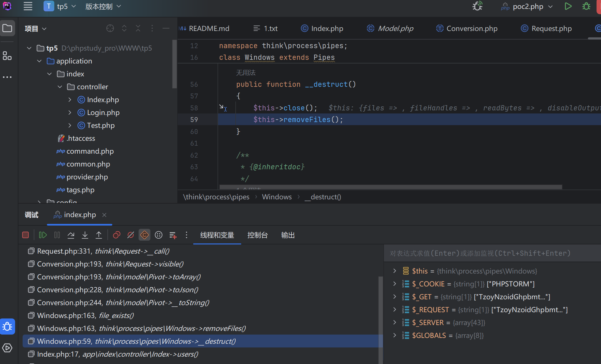This screenshot has height=364, width=601.
Task: Toggle Mute Breakpoints slashed circle icon
Action: point(131,235)
